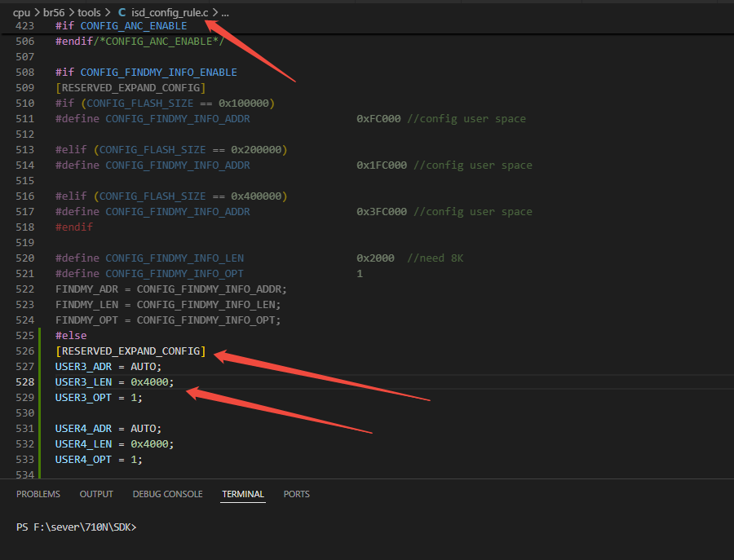This screenshot has height=560, width=734.
Task: Click the 0x2000 length value
Action: coord(375,258)
